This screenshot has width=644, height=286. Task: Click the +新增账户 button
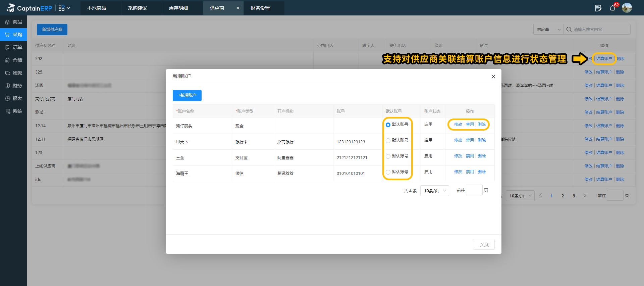click(187, 95)
